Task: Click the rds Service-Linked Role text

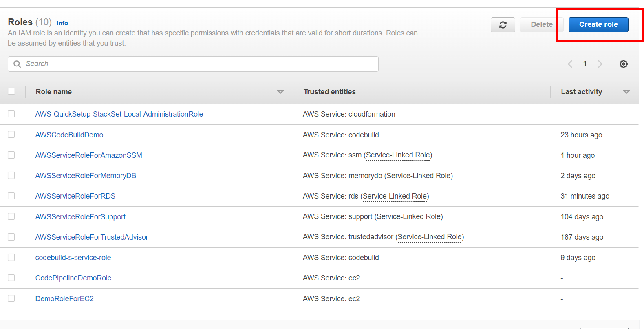Action: [x=395, y=196]
